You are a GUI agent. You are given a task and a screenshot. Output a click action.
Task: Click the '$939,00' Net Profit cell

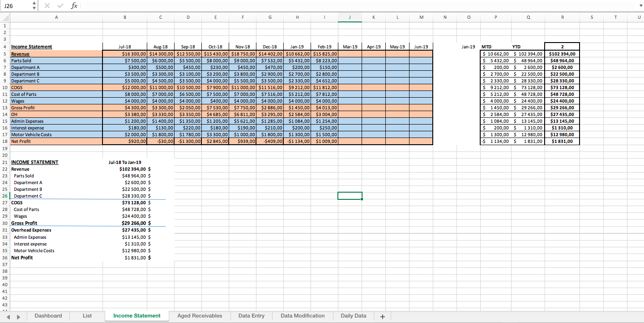[x=243, y=141]
